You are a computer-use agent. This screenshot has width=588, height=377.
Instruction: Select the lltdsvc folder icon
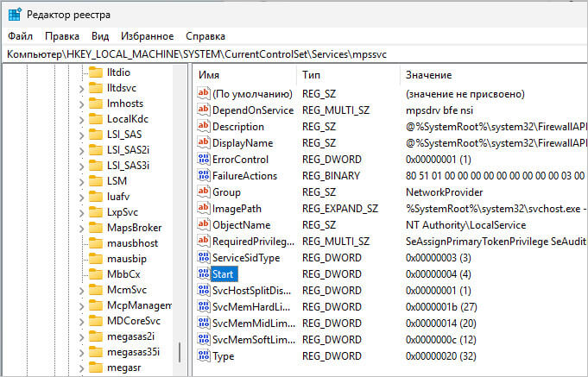click(x=96, y=88)
